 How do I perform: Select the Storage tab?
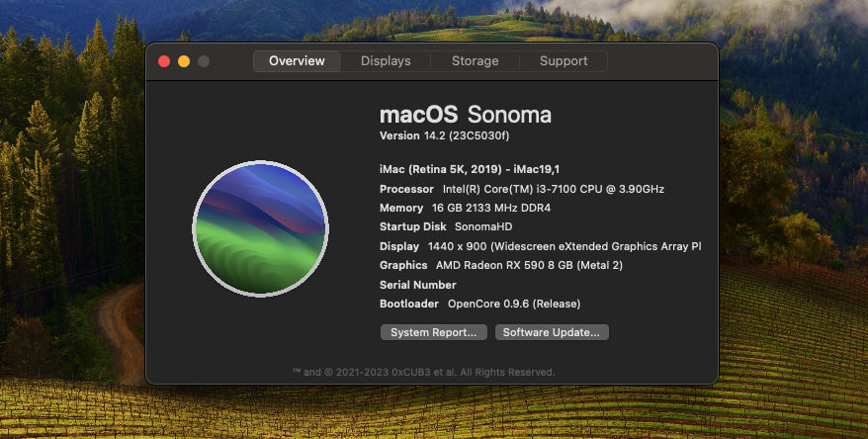[476, 61]
